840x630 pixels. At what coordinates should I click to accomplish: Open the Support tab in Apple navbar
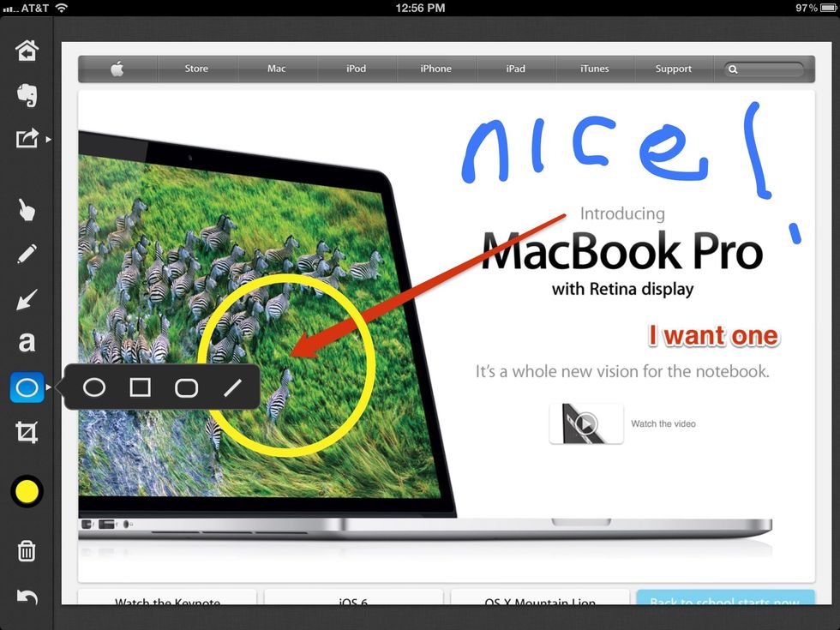[673, 69]
